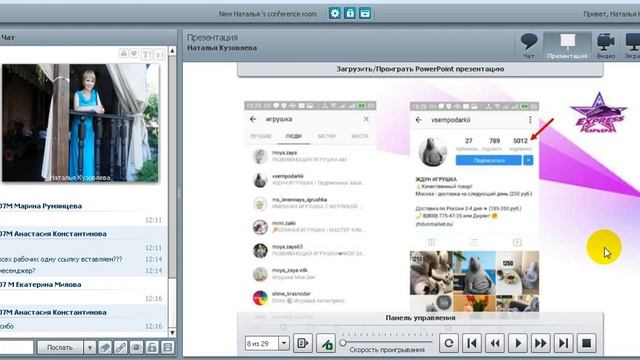
Task: Click Наталья Кузовлева's webcam photo
Action: tap(80, 122)
